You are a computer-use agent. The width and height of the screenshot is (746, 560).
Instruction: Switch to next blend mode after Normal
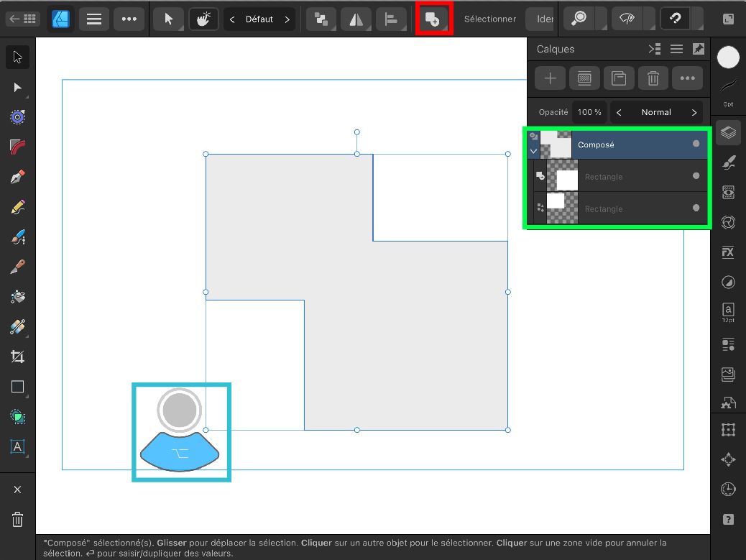694,112
